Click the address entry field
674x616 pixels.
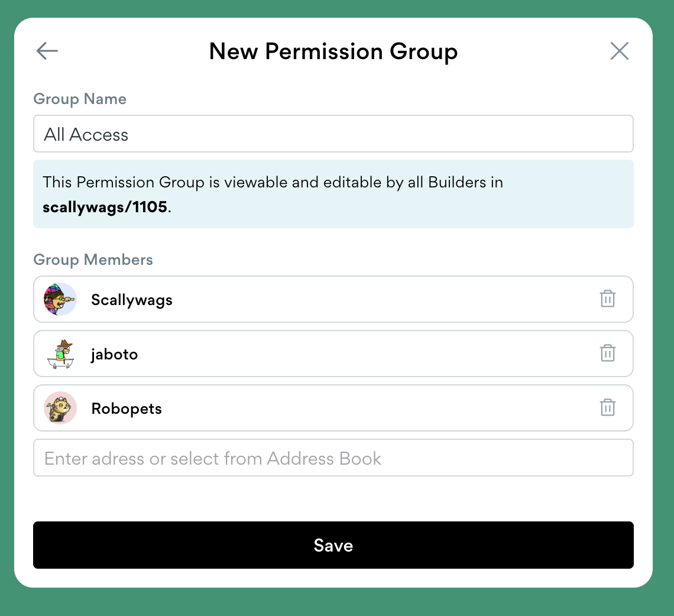tap(333, 458)
